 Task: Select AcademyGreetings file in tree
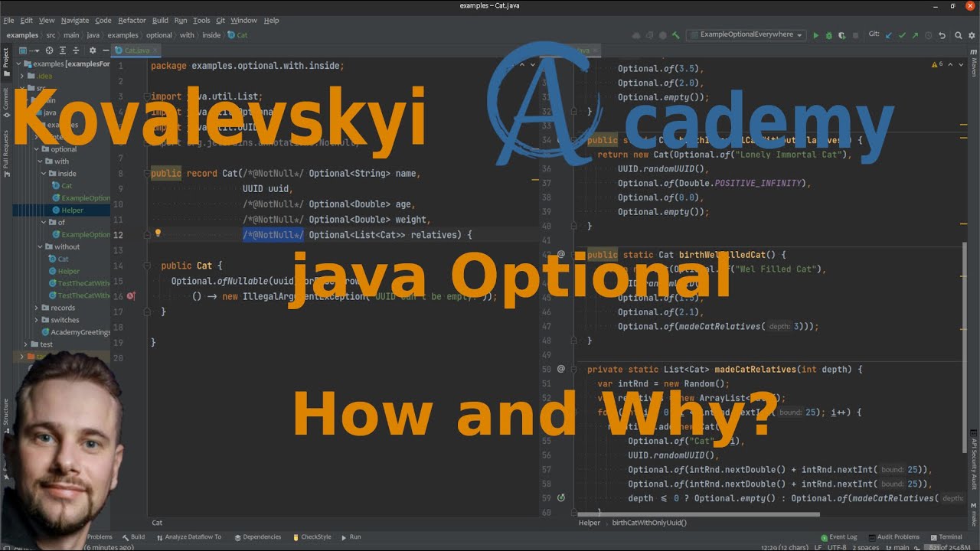[x=75, y=333]
